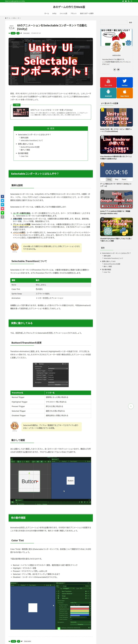Image resolution: width=138 pixels, height=644 pixels.
Task: Open the orange App Store tile
Action: click(124, 93)
